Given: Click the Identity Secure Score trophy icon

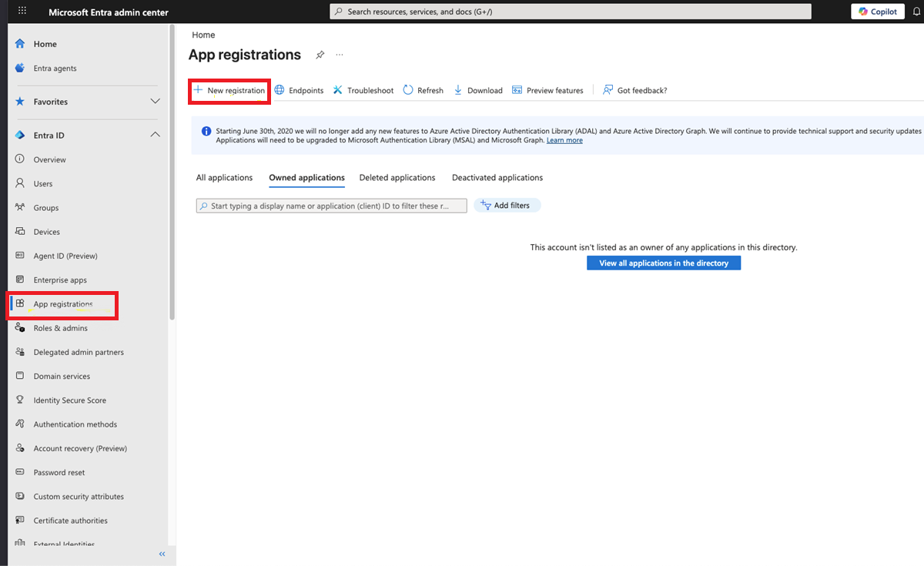Looking at the screenshot, I should tap(20, 400).
